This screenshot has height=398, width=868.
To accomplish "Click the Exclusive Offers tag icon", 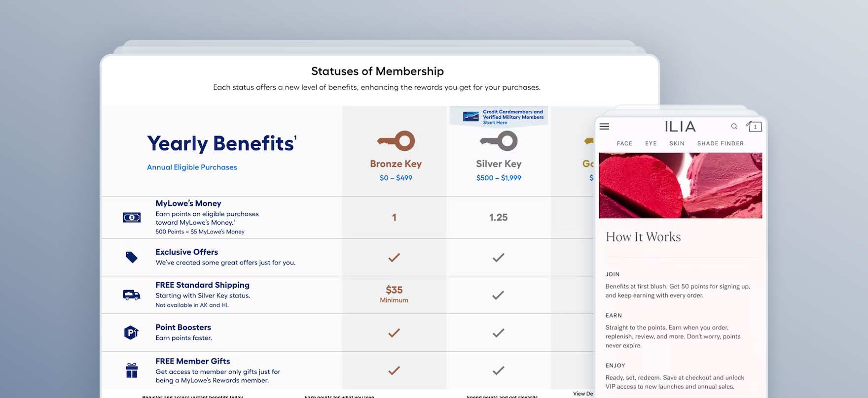I will pos(132,257).
